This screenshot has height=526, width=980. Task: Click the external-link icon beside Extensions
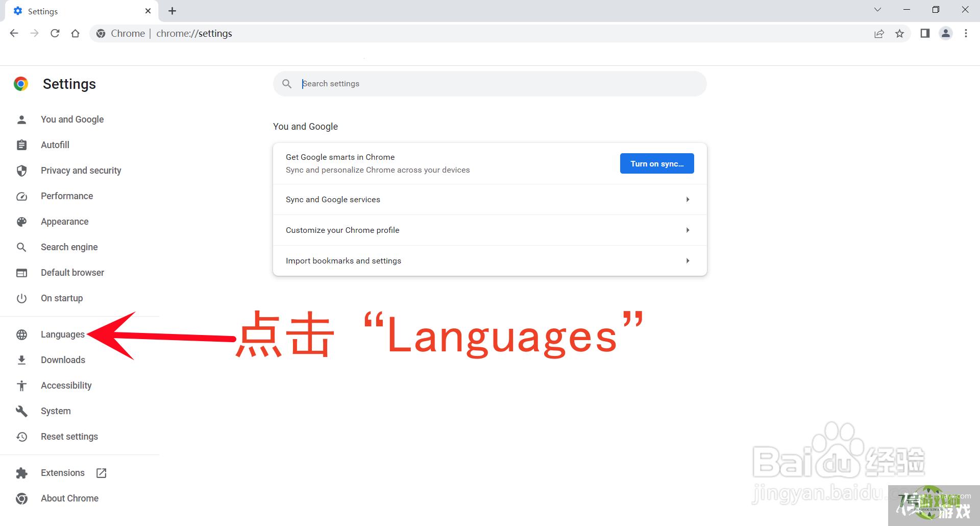101,473
